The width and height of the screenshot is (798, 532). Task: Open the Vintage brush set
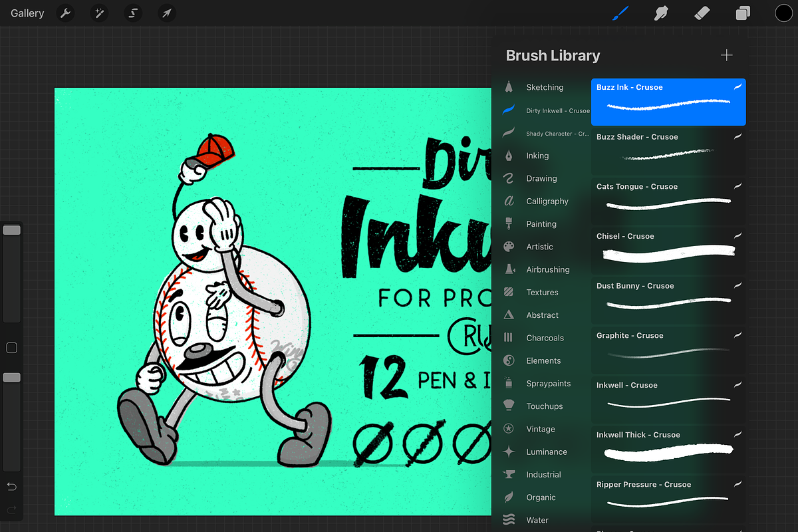tap(541, 429)
